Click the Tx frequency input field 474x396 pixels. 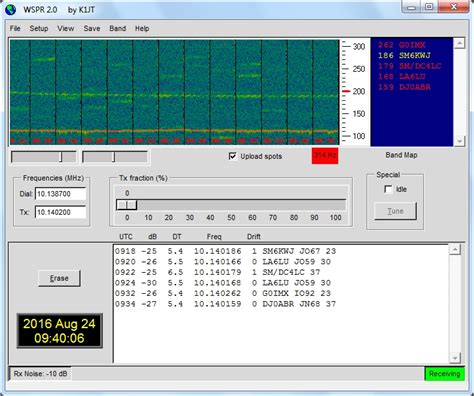pos(60,212)
